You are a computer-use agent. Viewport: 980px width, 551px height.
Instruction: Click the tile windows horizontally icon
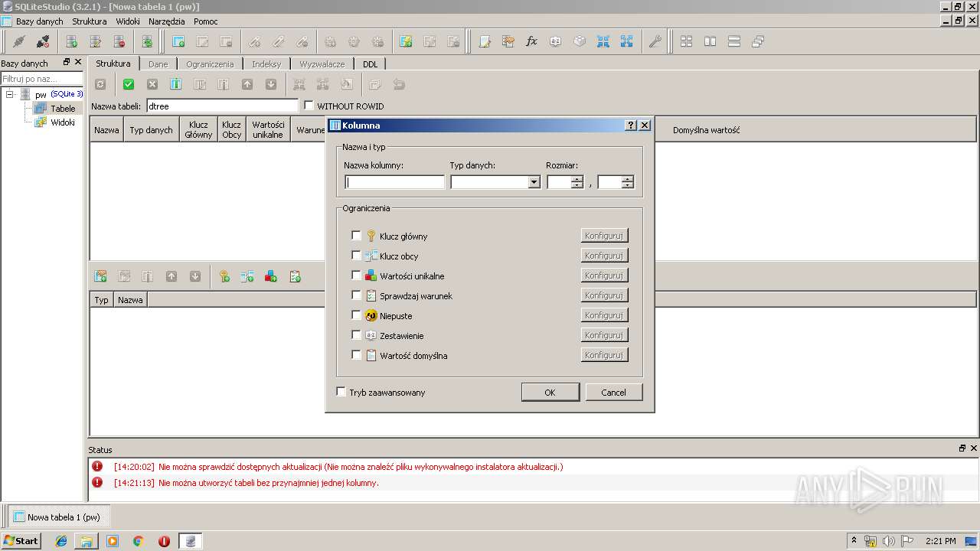tap(710, 41)
